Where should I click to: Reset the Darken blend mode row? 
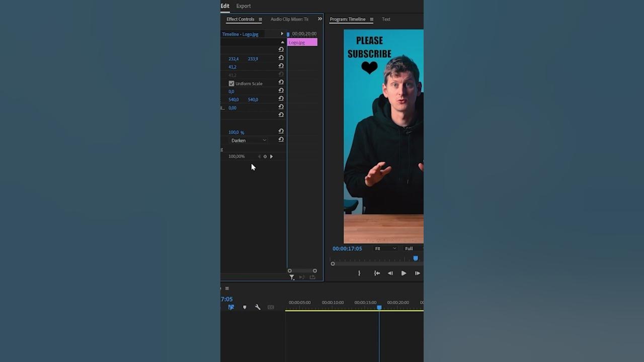tap(281, 139)
